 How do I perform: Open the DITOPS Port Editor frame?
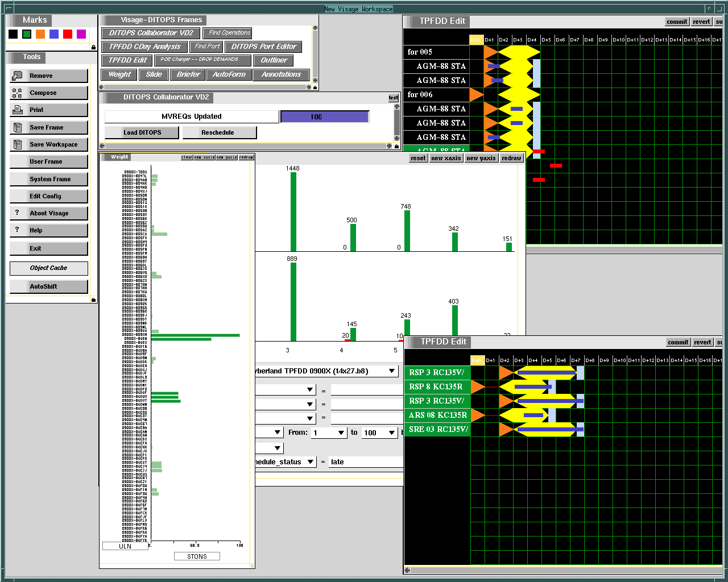point(263,47)
